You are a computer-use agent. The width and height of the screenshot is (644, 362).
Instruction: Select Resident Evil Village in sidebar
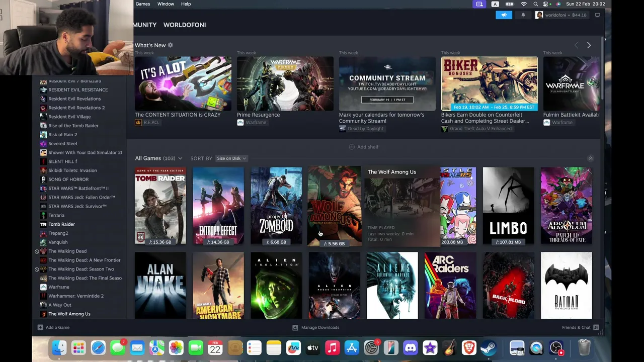(69, 117)
